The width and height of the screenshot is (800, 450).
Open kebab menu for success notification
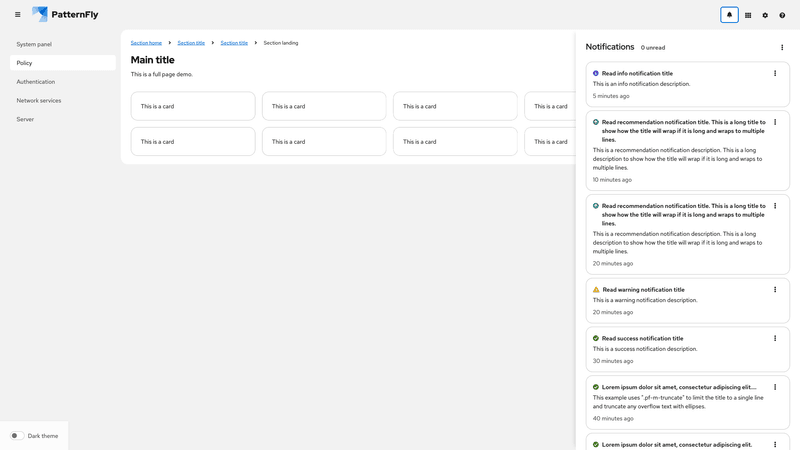click(x=775, y=338)
